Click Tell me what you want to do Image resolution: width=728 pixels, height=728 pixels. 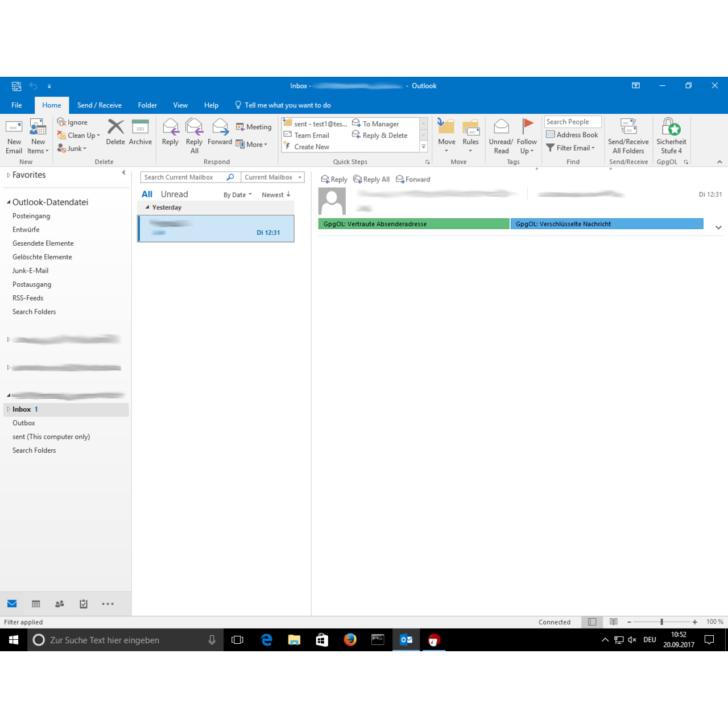pos(283,105)
